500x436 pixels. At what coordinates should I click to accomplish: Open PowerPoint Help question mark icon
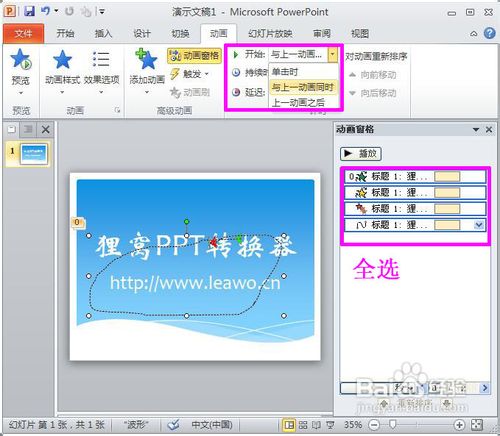pos(489,33)
